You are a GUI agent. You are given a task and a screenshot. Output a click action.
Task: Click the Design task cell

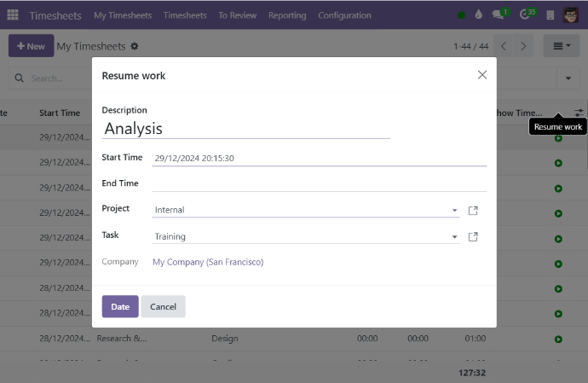[225, 339]
